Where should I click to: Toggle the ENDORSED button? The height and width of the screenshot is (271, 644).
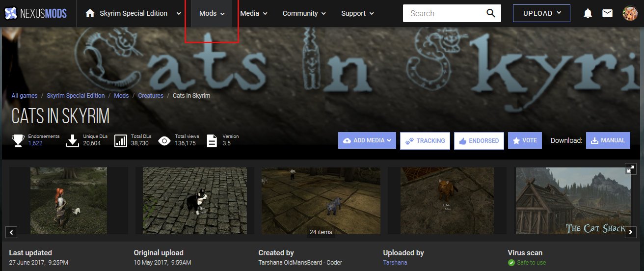click(479, 140)
